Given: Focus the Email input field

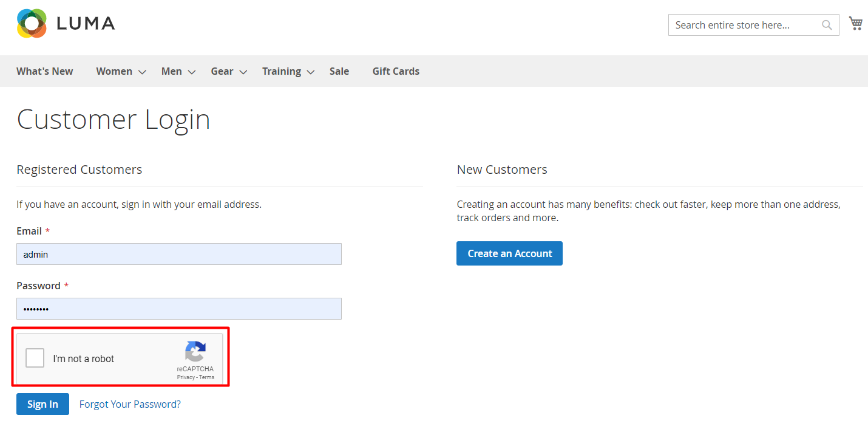Looking at the screenshot, I should pos(179,254).
